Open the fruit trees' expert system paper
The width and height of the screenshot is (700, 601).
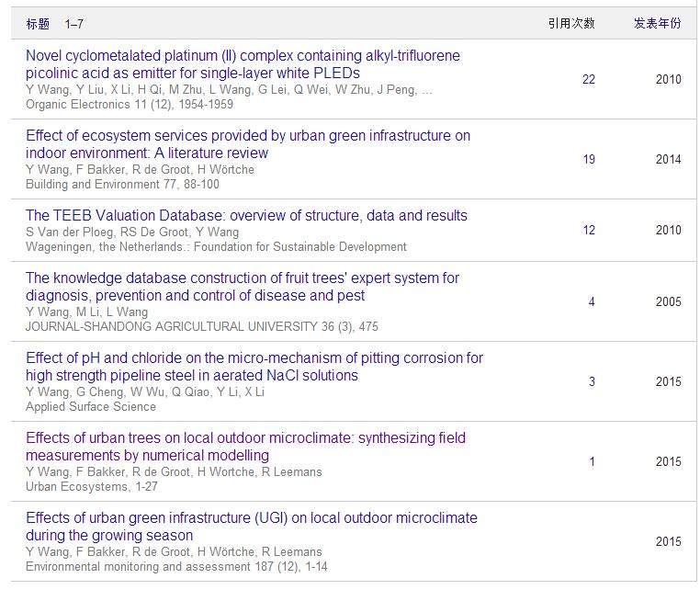tap(242, 287)
